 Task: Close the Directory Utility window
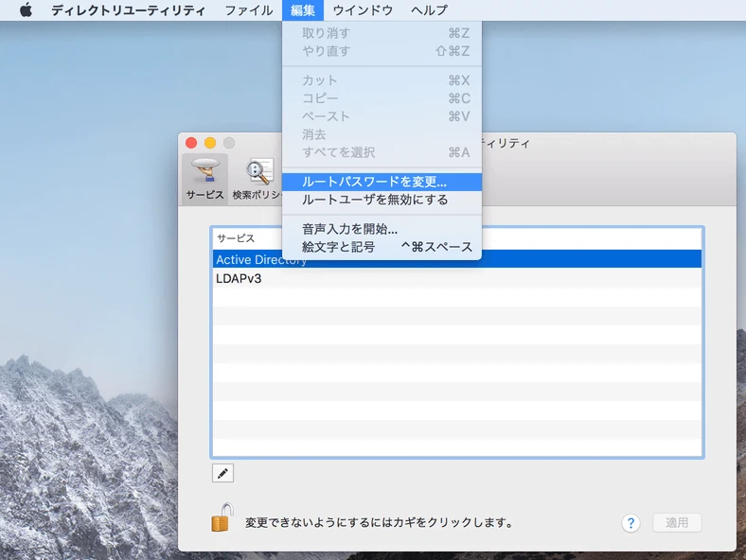[x=191, y=143]
